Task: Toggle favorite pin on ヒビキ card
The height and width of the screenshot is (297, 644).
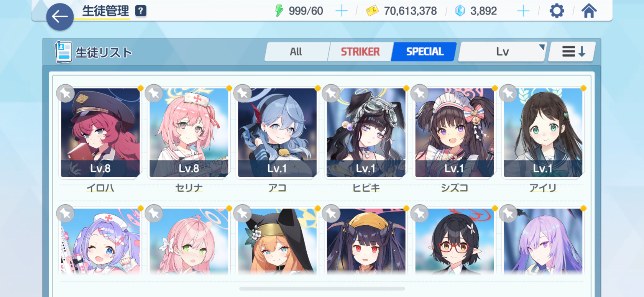Action: coord(331,93)
